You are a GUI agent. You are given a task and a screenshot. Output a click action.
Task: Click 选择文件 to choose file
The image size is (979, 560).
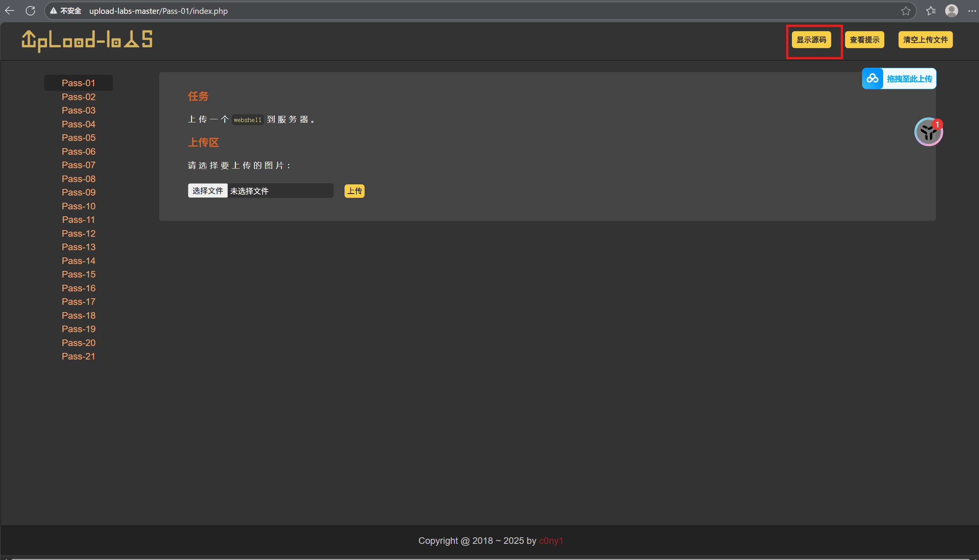pyautogui.click(x=208, y=191)
